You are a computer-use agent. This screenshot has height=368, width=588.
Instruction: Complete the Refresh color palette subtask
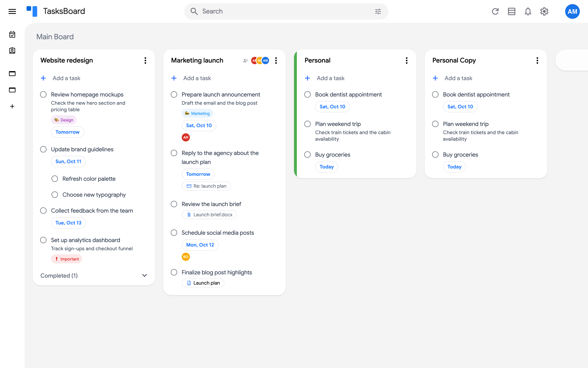[55, 179]
